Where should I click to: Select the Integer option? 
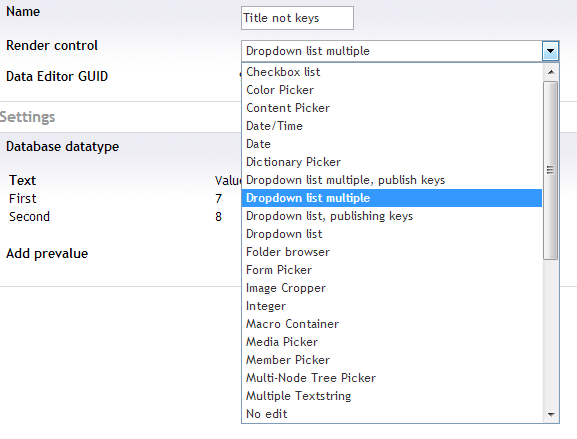pyautogui.click(x=392, y=306)
